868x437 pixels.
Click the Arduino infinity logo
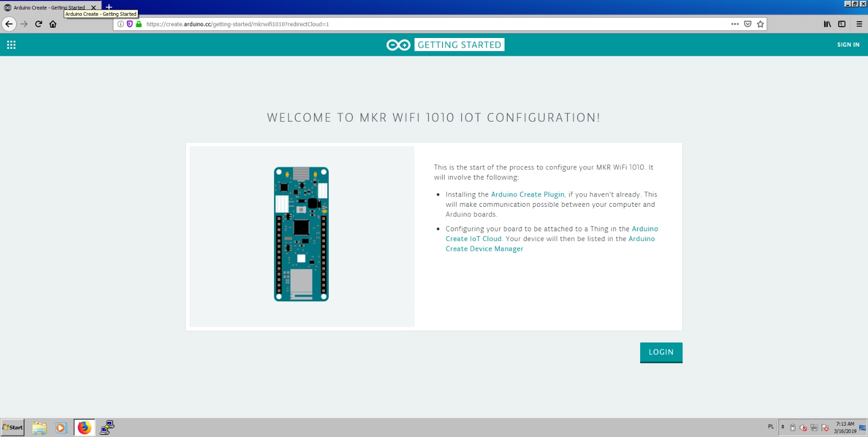click(398, 45)
